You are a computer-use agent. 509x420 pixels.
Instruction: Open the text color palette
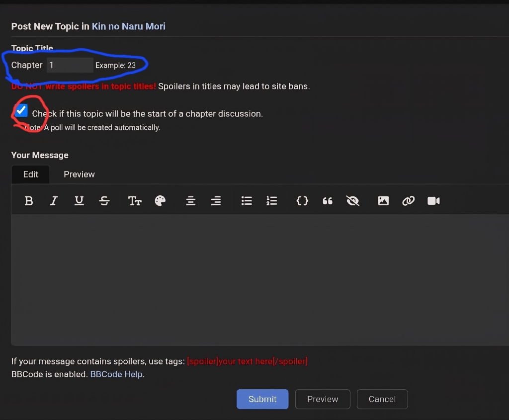[x=160, y=201]
